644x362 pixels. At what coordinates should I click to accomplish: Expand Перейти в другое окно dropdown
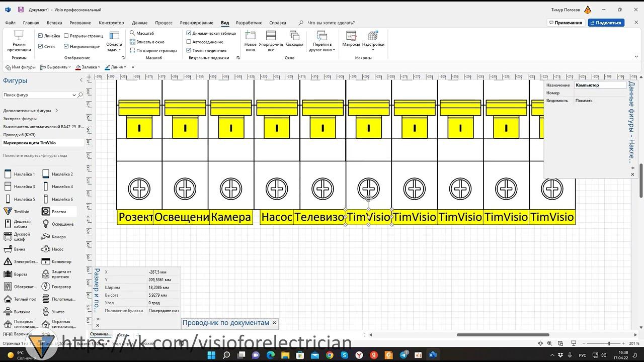(x=322, y=41)
